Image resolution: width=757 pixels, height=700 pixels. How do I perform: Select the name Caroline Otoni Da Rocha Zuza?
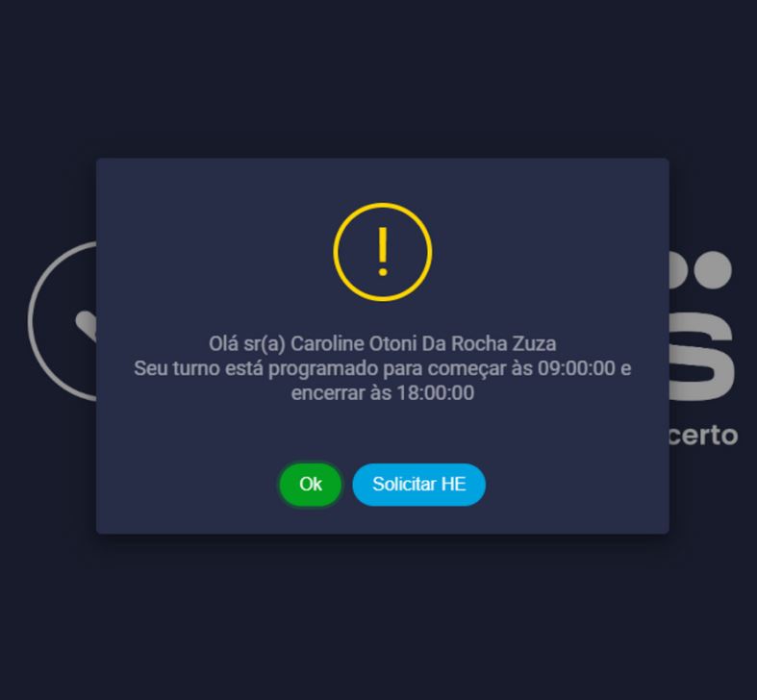[423, 343]
